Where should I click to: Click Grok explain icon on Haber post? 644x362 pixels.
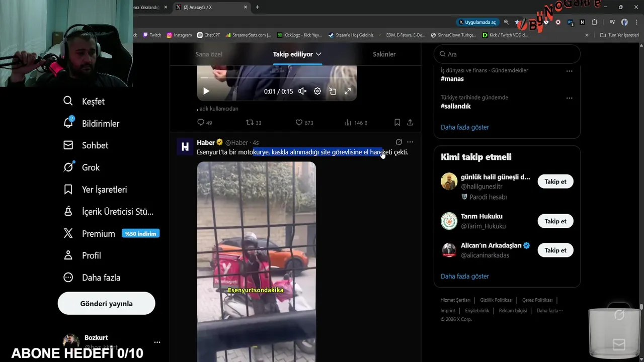pyautogui.click(x=399, y=142)
